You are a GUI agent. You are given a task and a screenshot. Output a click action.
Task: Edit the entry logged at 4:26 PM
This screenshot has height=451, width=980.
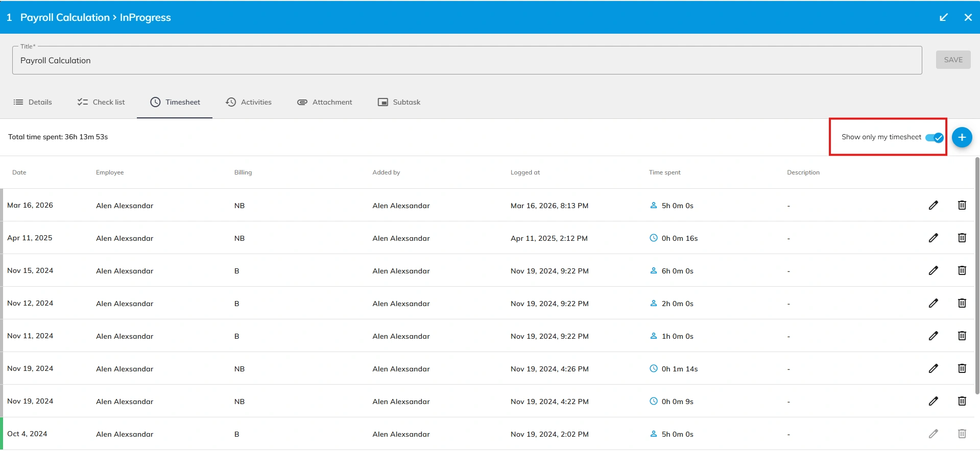tap(933, 369)
